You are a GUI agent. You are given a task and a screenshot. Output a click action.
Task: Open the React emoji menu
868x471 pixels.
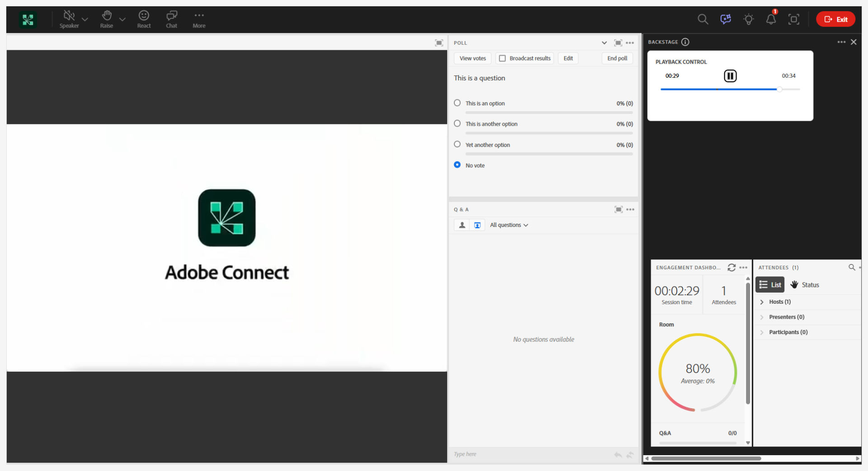(144, 19)
